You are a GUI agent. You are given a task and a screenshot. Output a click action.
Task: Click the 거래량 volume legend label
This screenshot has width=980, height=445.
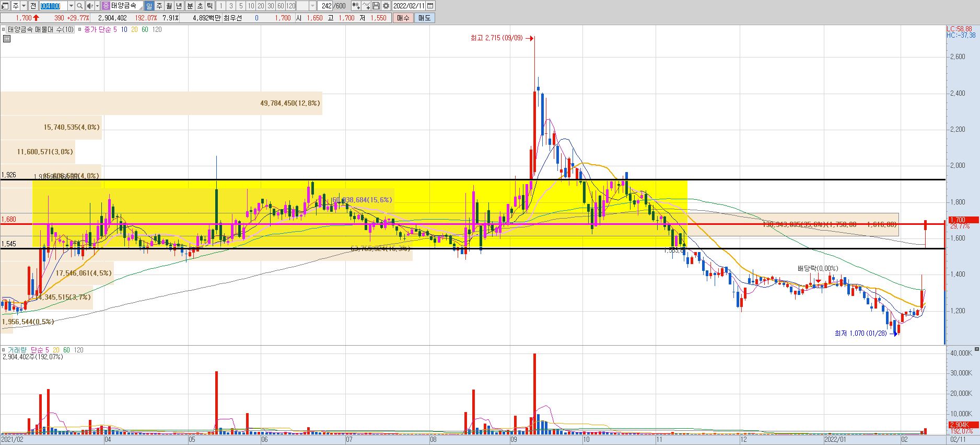point(17,350)
